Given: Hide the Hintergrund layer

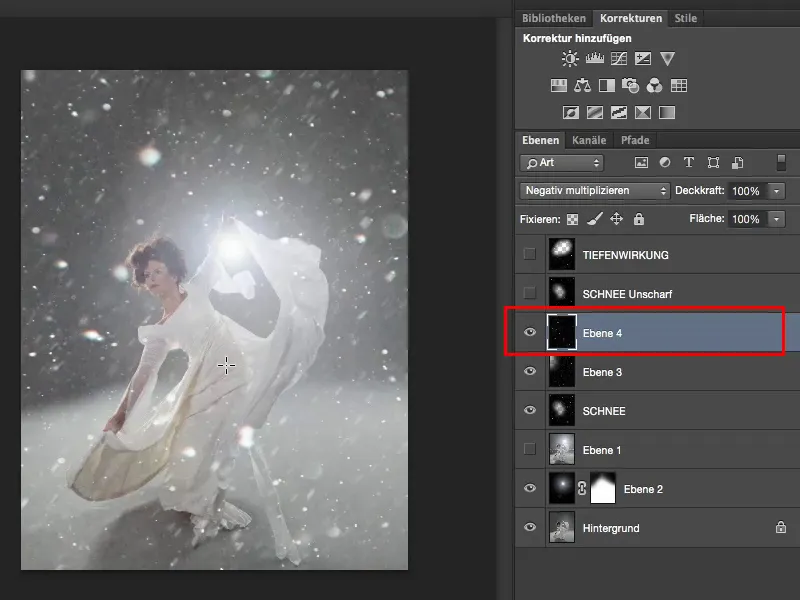Looking at the screenshot, I should [x=530, y=527].
